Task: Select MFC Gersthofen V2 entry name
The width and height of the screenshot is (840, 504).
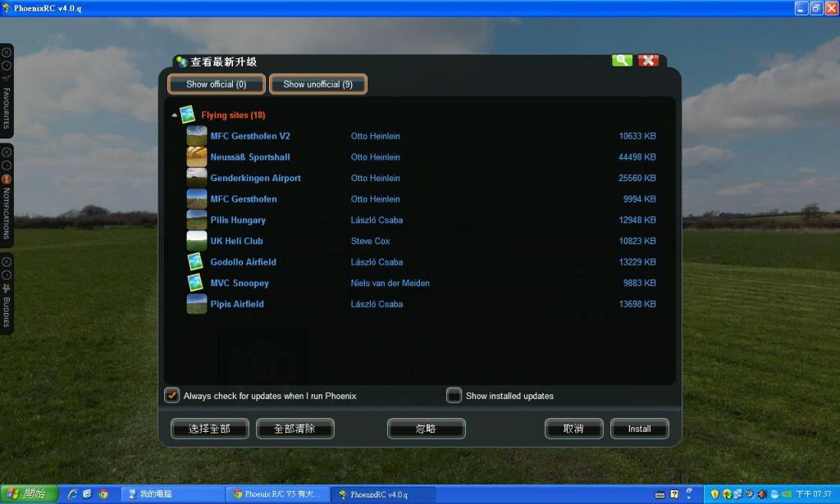Action: click(250, 136)
